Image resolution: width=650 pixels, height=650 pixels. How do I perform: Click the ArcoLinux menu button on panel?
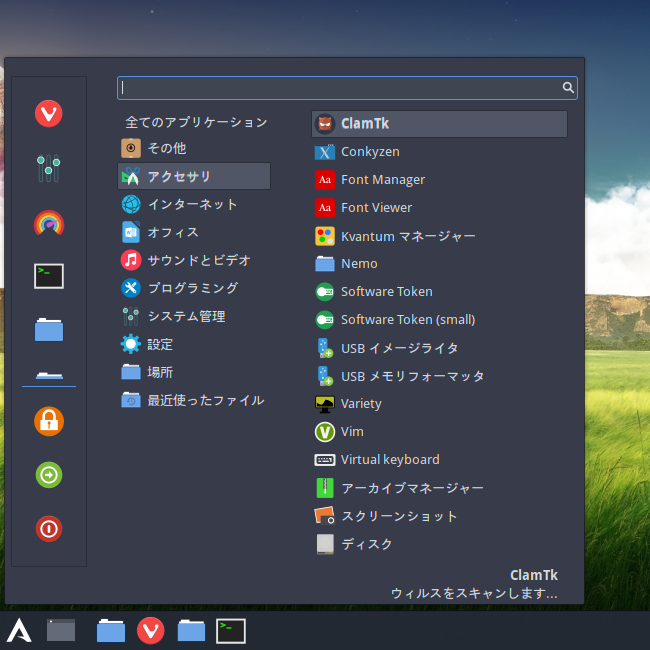point(19,631)
